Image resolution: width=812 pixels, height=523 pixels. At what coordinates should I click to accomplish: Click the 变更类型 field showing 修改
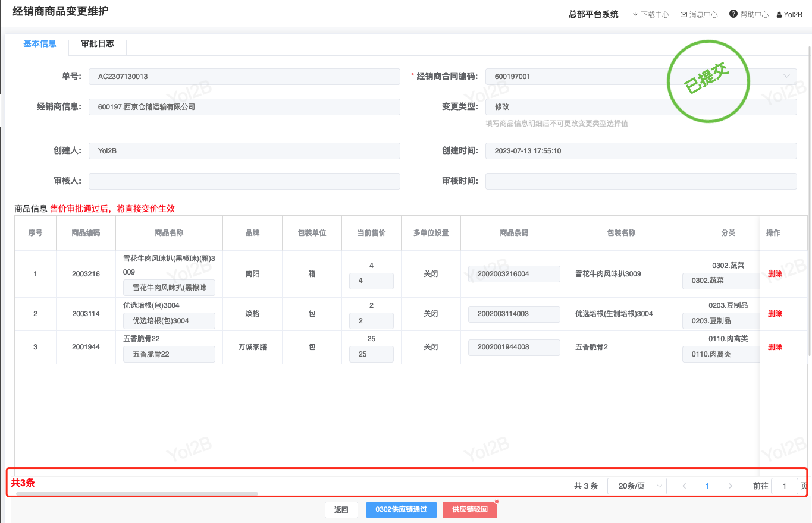640,107
